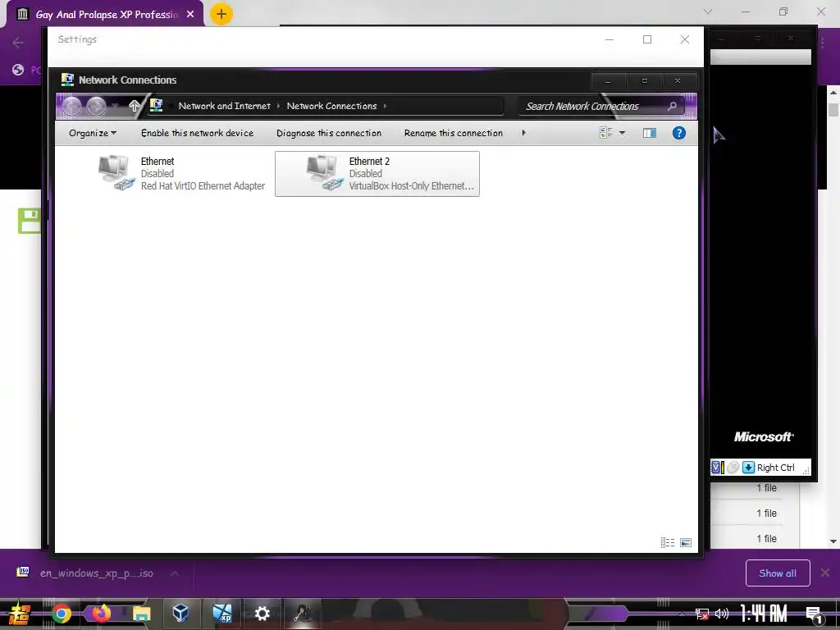Expand chevron after Network Connections breadcrumb
Viewport: 840px width, 630px height.
pos(386,106)
